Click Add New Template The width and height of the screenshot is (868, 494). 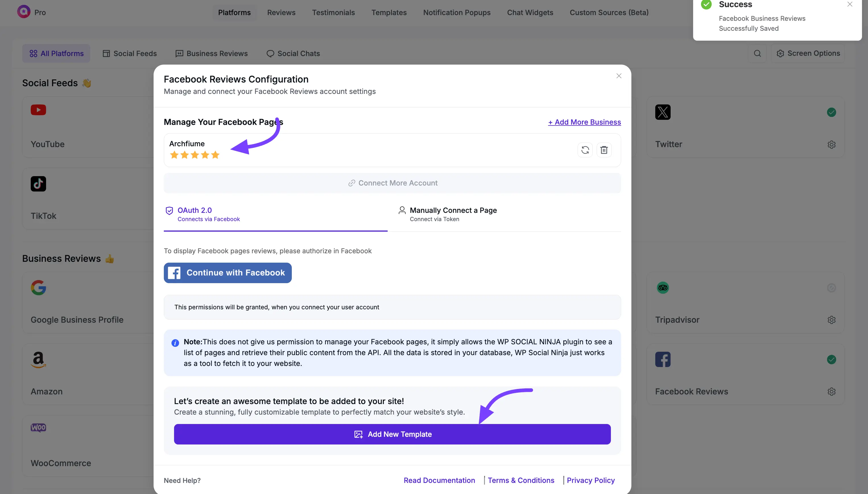click(x=392, y=434)
